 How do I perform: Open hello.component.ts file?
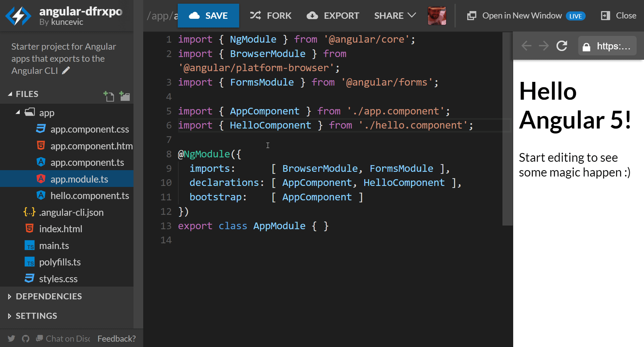point(90,196)
